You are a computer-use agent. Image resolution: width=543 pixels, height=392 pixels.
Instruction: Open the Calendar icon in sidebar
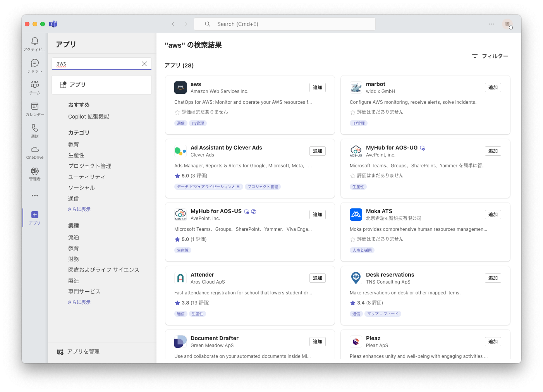pyautogui.click(x=35, y=106)
